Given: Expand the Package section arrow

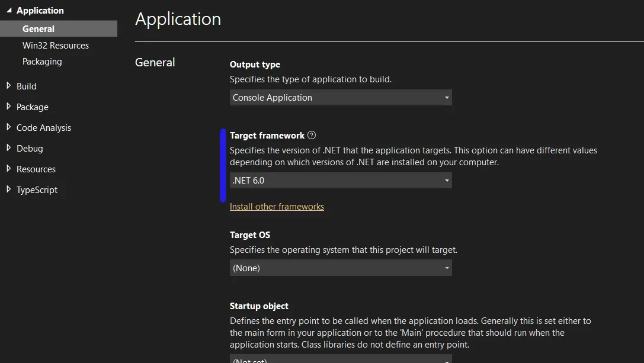Looking at the screenshot, I should [x=9, y=107].
